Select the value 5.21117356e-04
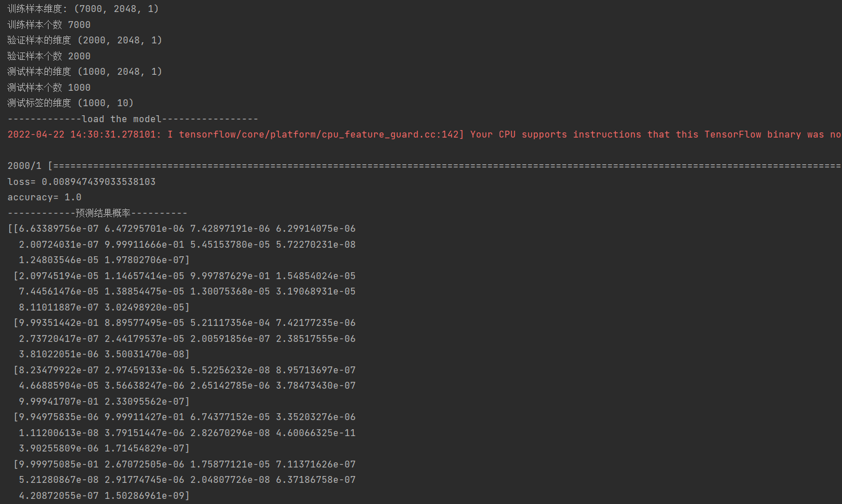The image size is (842, 504). tap(230, 323)
